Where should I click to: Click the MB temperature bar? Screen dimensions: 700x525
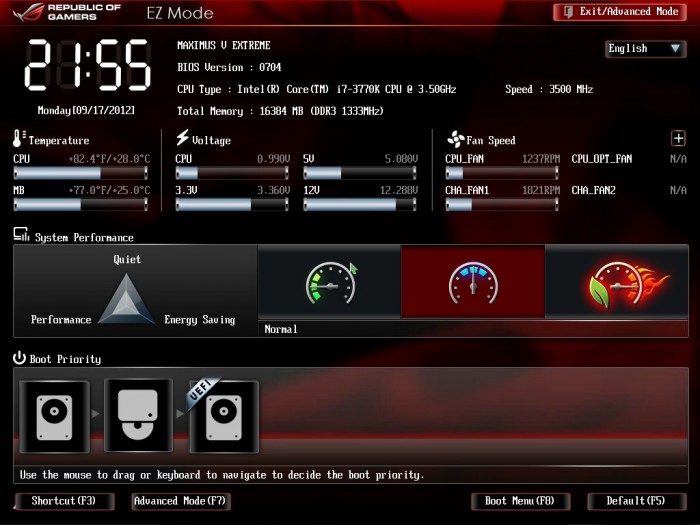tap(81, 204)
